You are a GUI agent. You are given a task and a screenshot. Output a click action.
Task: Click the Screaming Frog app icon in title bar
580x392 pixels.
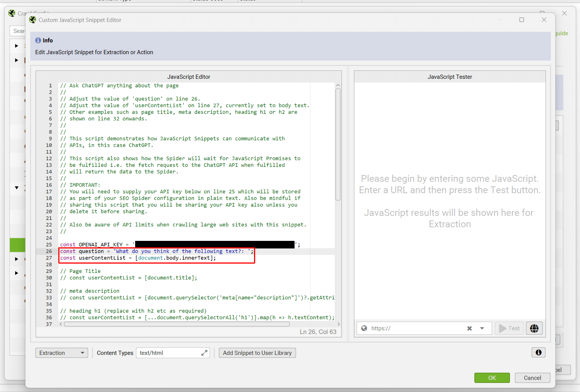[x=33, y=20]
